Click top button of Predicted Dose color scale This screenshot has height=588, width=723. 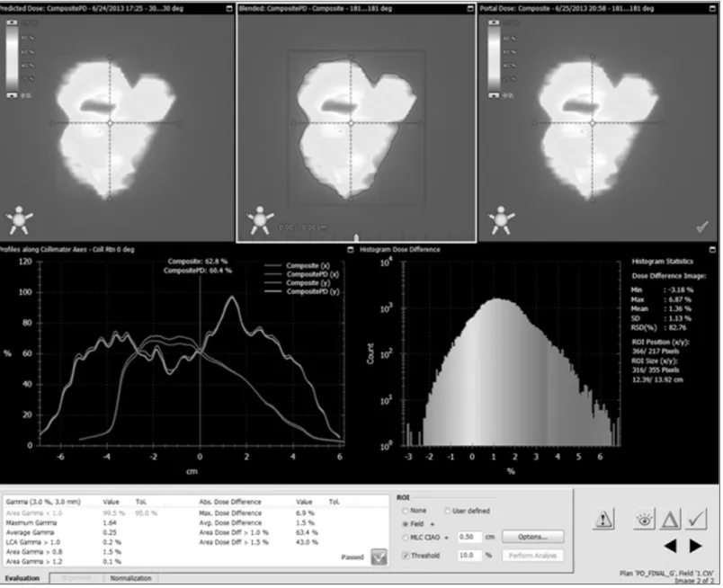click(13, 22)
